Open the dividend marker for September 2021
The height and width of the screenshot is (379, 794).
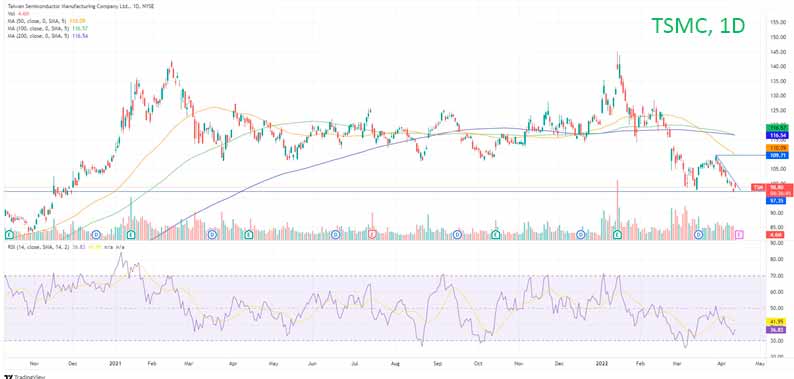[x=457, y=235]
